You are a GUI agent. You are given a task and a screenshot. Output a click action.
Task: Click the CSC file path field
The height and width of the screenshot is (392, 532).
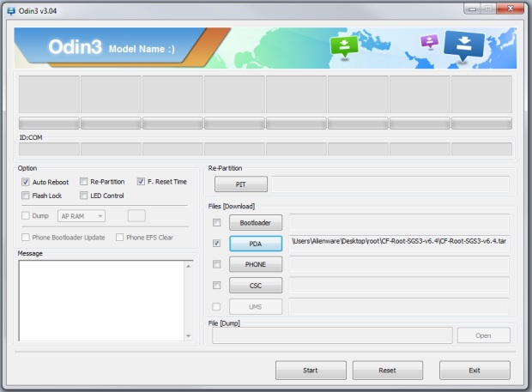click(399, 285)
